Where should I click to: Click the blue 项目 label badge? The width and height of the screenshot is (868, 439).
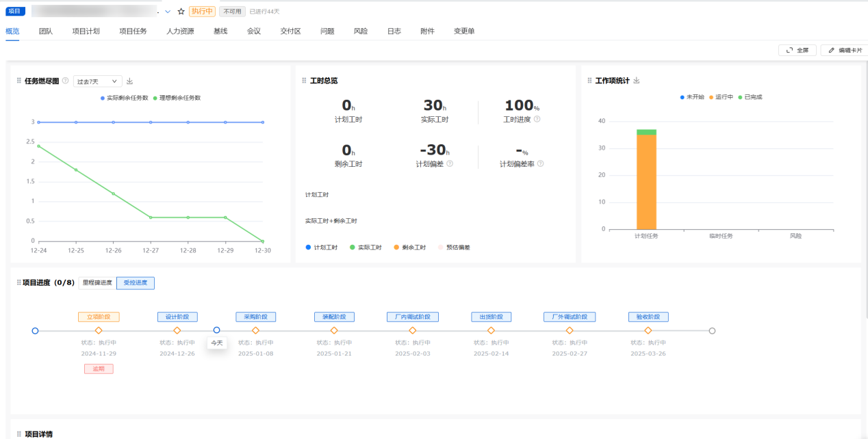15,11
